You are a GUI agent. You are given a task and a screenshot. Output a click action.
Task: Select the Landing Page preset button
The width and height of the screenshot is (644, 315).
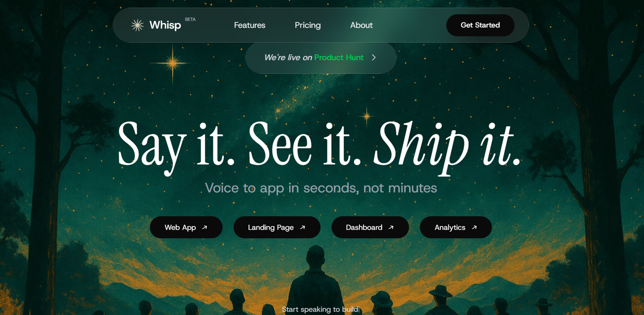click(277, 228)
